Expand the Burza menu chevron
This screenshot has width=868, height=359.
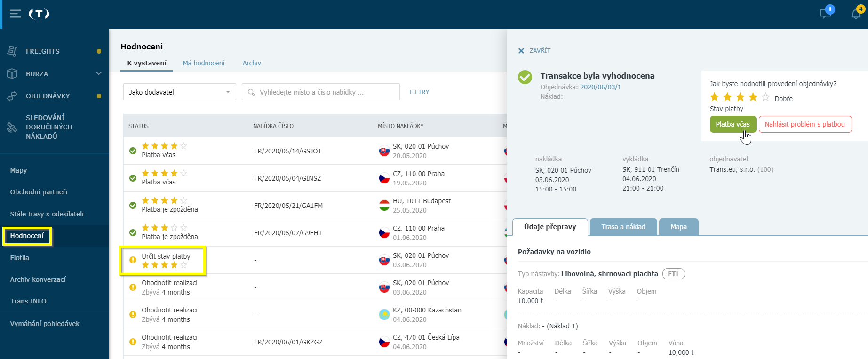[99, 73]
